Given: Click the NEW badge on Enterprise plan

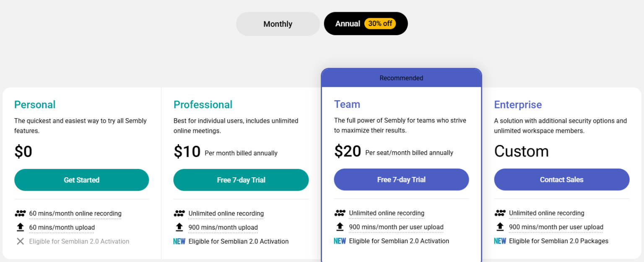Looking at the screenshot, I should (x=500, y=241).
